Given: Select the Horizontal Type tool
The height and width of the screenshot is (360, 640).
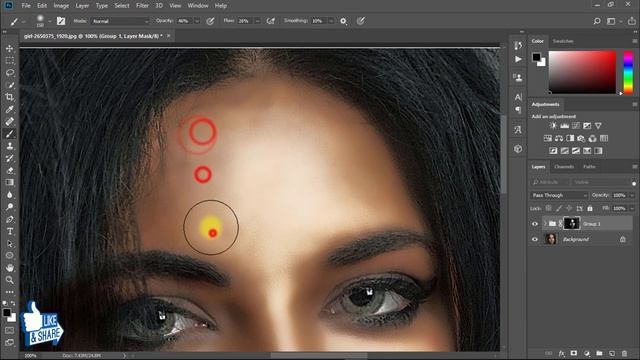Looking at the screenshot, I should [9, 231].
